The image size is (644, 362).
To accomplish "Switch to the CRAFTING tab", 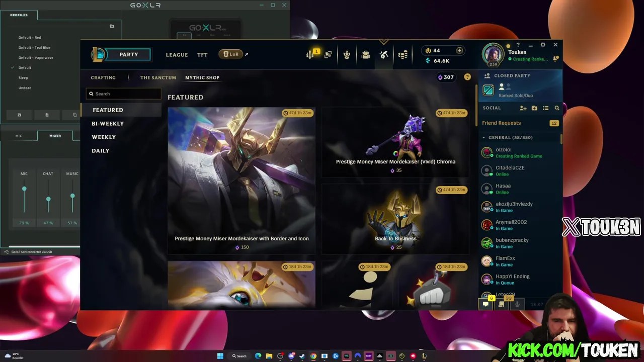I will (103, 77).
